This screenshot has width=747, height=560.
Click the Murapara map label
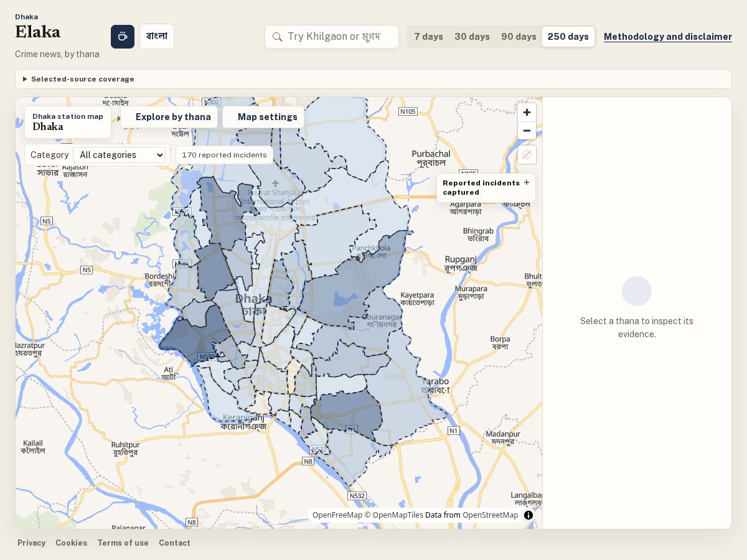[471, 293]
